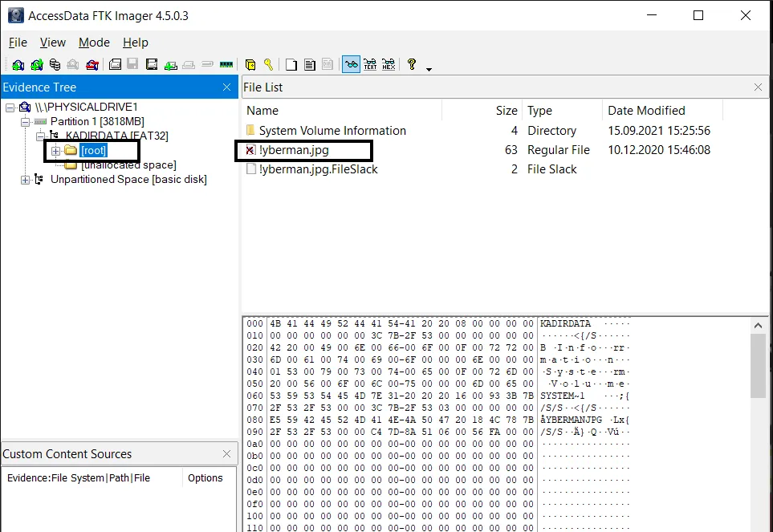
Task: Collapse the \\.\PHYSICALDRIVE1 tree node
Action: point(10,108)
